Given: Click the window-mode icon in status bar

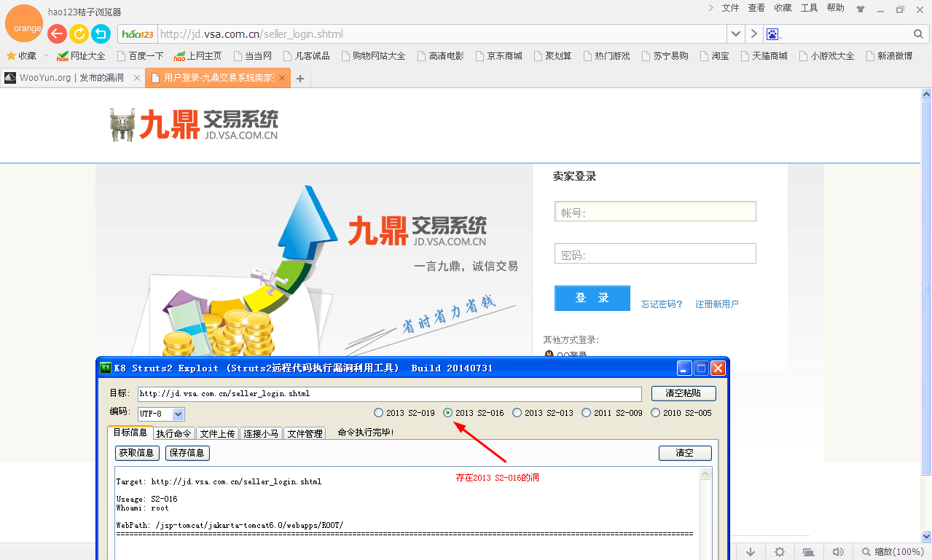Looking at the screenshot, I should (808, 552).
